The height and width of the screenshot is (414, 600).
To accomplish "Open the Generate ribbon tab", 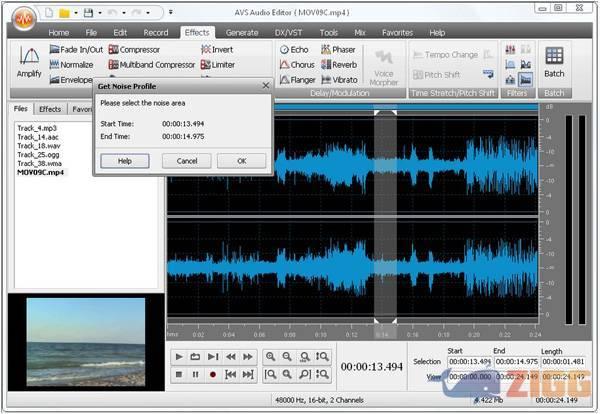I will [242, 32].
